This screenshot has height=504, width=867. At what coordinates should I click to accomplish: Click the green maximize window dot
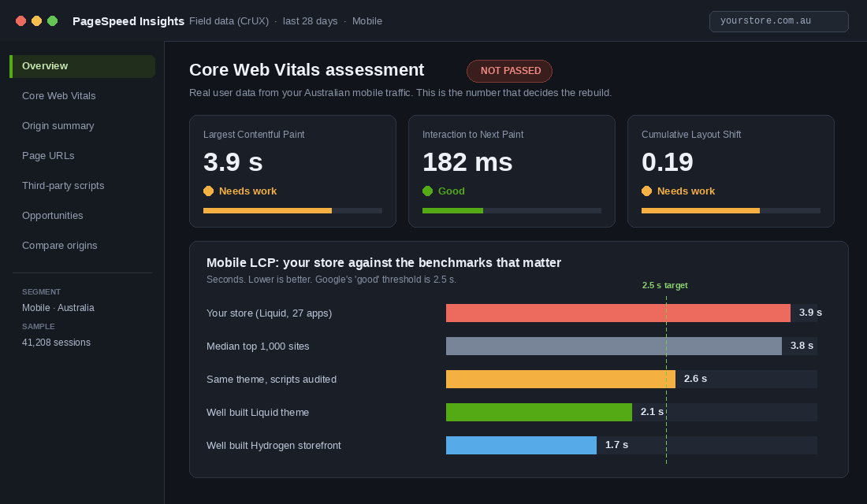pyautogui.click(x=53, y=21)
